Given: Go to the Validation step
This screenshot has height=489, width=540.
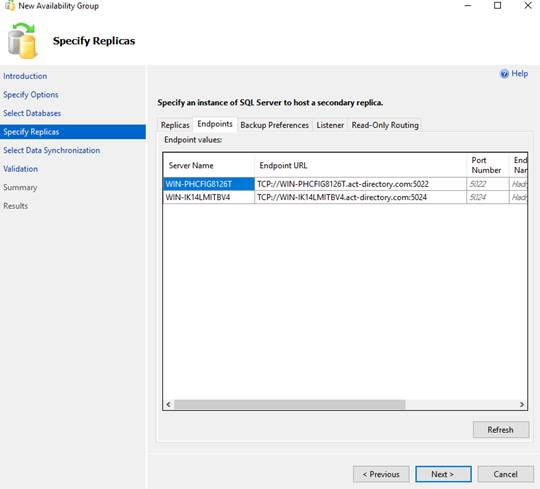Looking at the screenshot, I should 20,169.
